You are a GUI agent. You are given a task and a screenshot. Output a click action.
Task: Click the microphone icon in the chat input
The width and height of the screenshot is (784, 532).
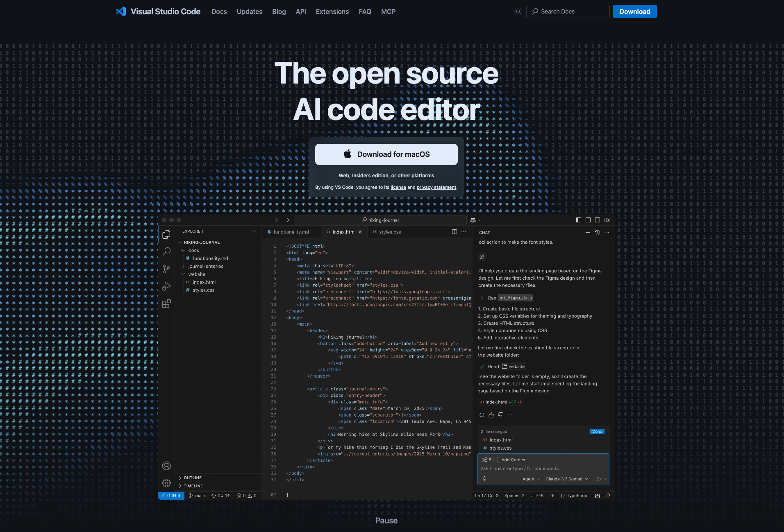pyautogui.click(x=485, y=479)
